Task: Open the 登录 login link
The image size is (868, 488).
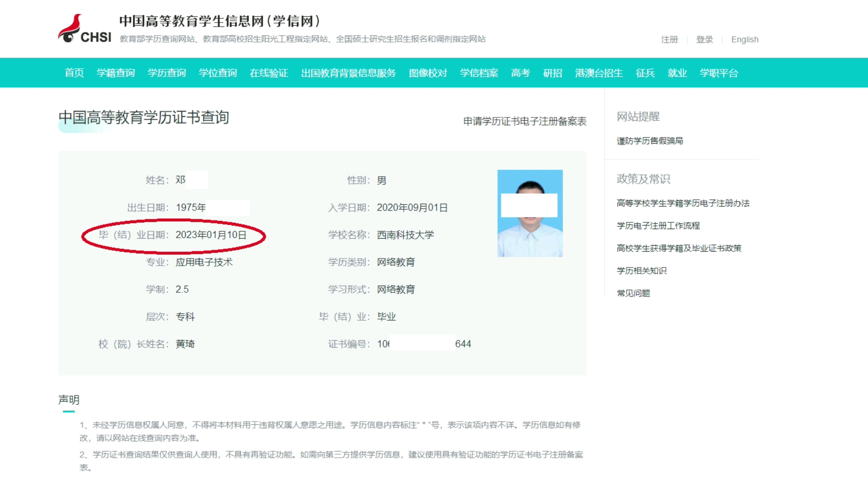Action: [704, 39]
